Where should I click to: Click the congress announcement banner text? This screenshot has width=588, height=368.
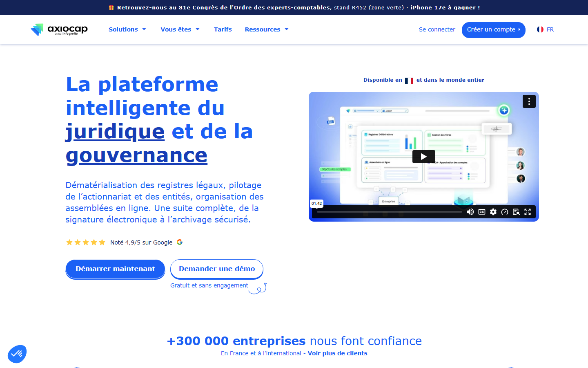coord(298,7)
